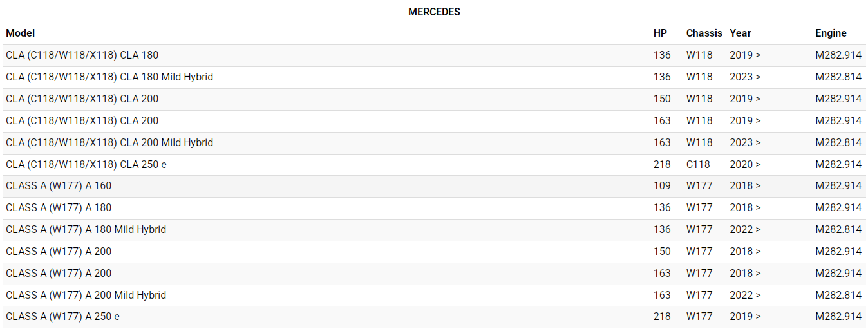Select the CLASS A (W177) A 160 row
868x329 pixels.
[59, 185]
